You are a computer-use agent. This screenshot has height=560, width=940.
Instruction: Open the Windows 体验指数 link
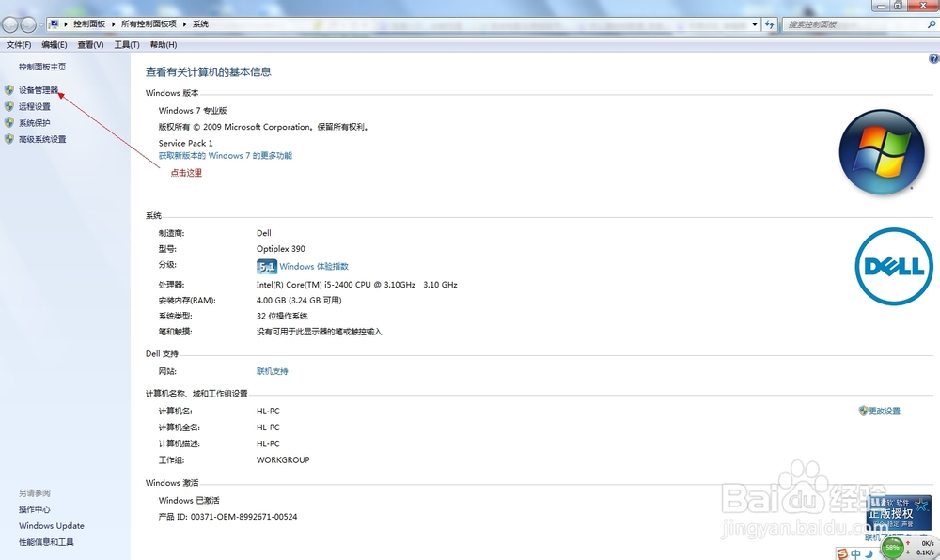[314, 267]
